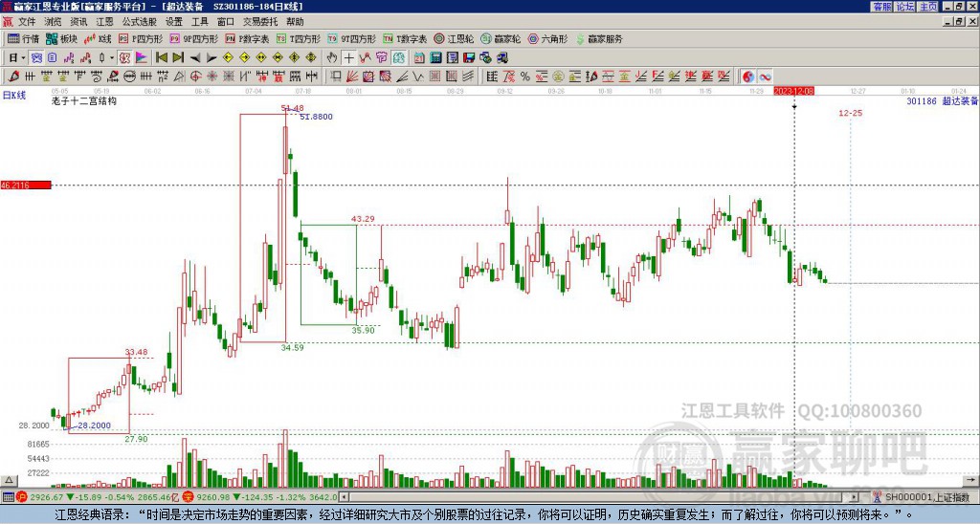
Task: Move chart left with black left arrow
Action: click(195, 58)
